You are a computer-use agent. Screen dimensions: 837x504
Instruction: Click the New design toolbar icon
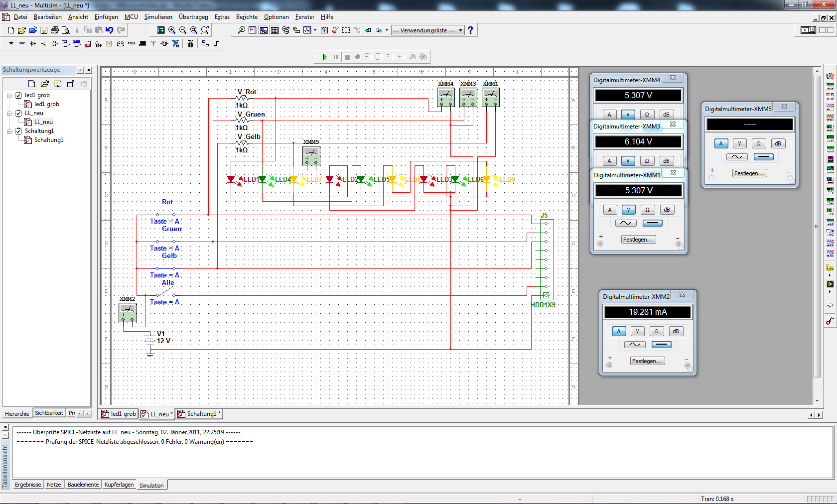pos(11,30)
